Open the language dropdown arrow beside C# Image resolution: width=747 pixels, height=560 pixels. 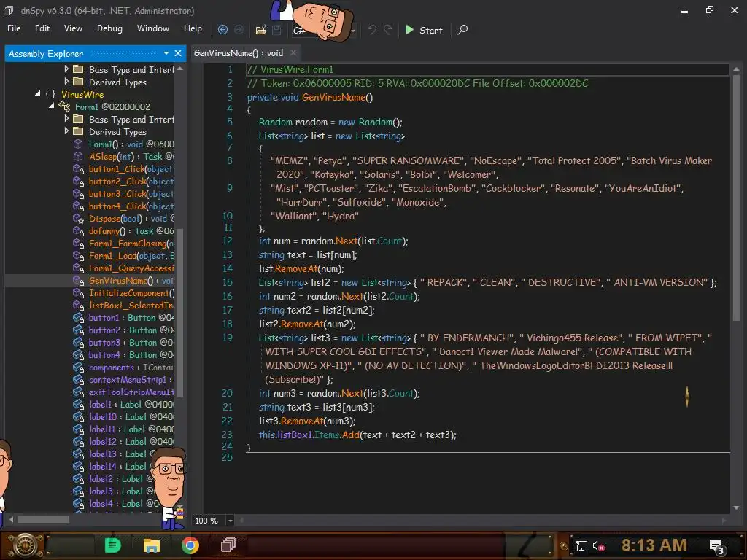click(353, 31)
